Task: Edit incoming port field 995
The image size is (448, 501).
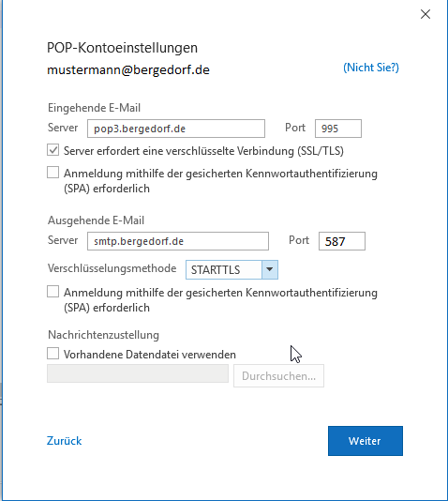Action: click(x=338, y=129)
